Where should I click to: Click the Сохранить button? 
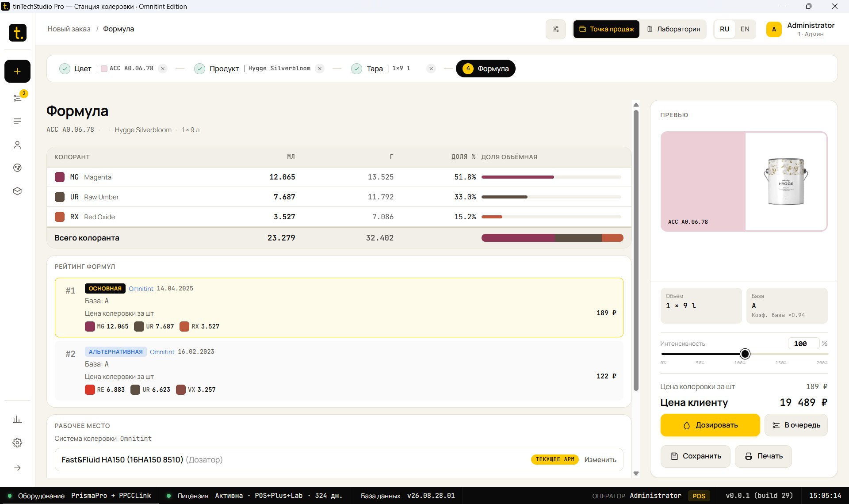[x=696, y=456]
